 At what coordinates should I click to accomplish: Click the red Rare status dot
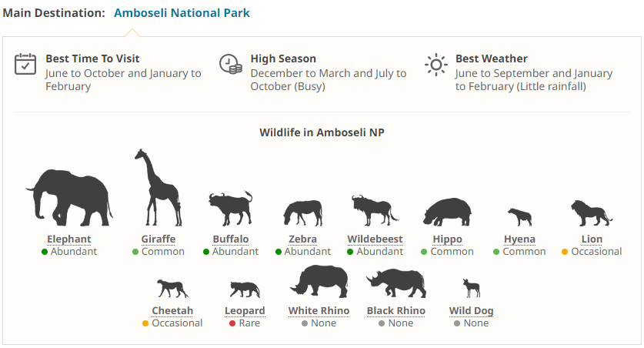[x=232, y=323]
